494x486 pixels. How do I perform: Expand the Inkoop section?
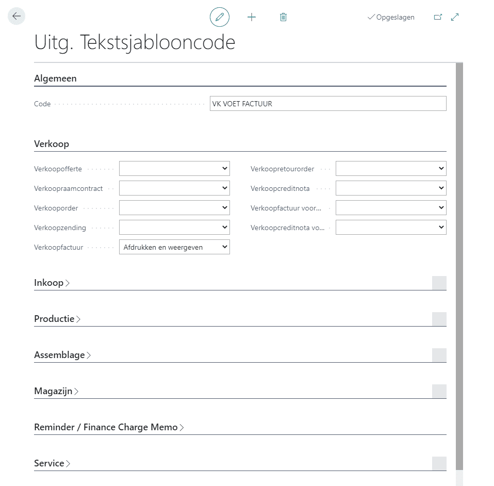click(52, 283)
